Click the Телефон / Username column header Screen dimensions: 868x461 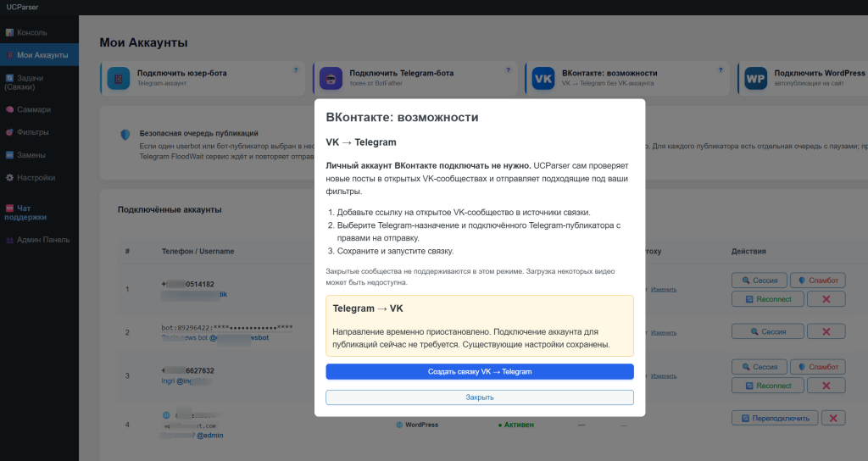[198, 251]
